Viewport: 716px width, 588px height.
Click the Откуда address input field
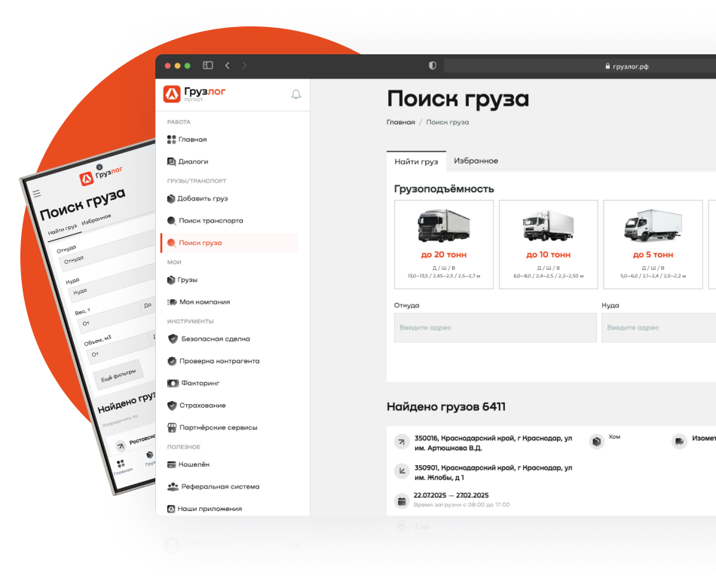click(494, 328)
